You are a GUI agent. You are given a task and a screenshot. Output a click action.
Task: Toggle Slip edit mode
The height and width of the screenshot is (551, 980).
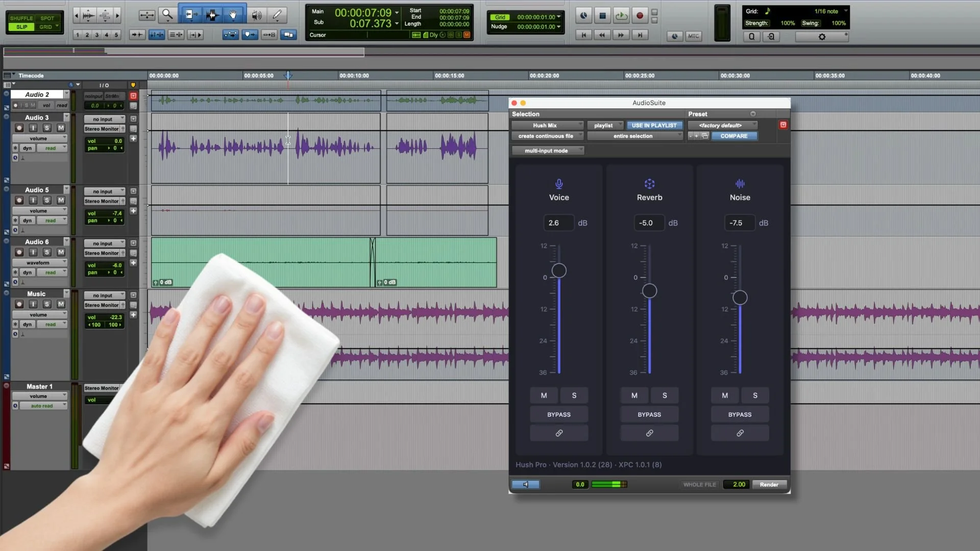coord(21,27)
